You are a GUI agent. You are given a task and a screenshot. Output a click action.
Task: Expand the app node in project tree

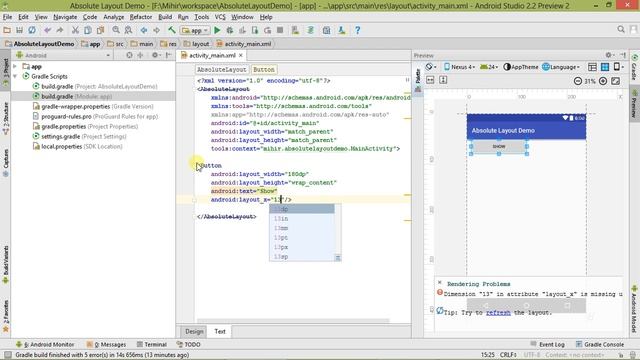pos(15,66)
